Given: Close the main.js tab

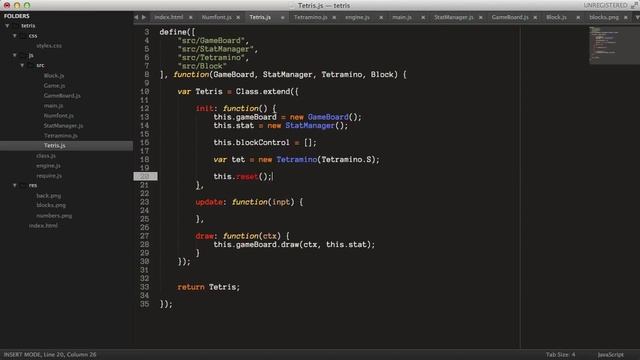Looking at the screenshot, I should point(423,18).
